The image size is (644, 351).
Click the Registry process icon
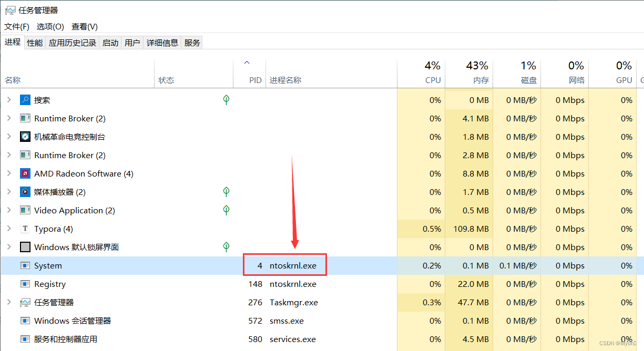tap(25, 284)
